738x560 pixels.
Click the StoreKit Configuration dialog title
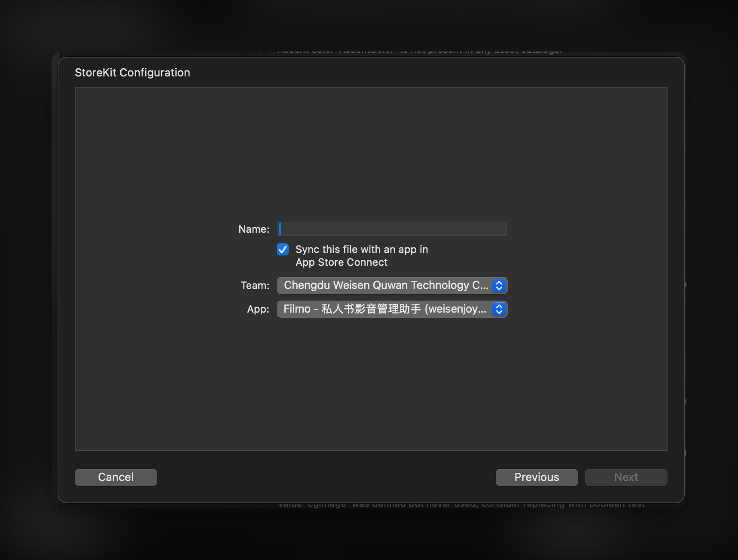[x=132, y=73]
